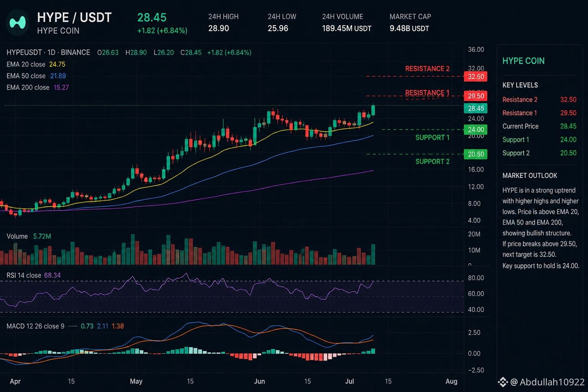Click the KEY LEVELS heading
Viewport: 588px width, 392px height.
(520, 85)
